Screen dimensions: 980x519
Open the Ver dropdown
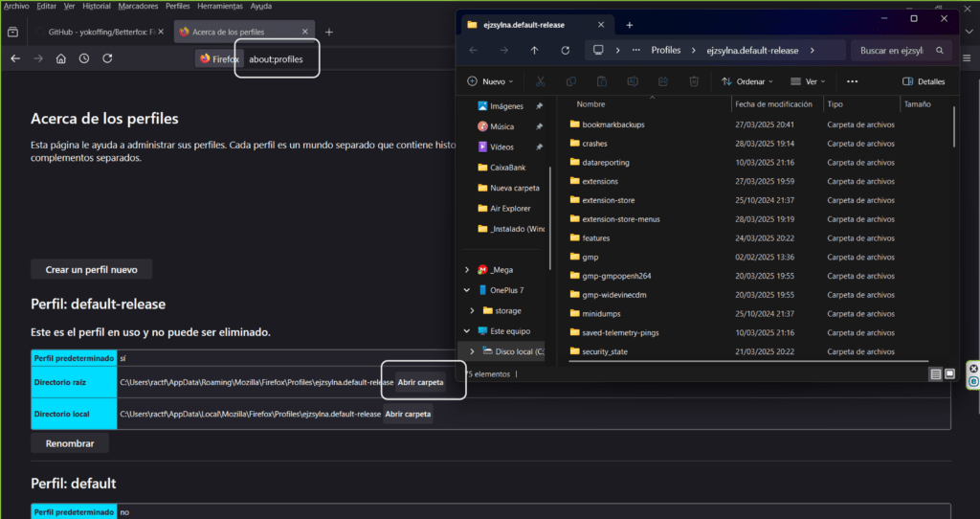808,81
